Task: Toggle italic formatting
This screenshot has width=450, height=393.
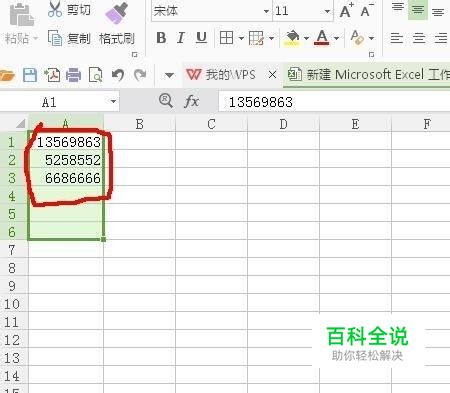Action: (181, 38)
